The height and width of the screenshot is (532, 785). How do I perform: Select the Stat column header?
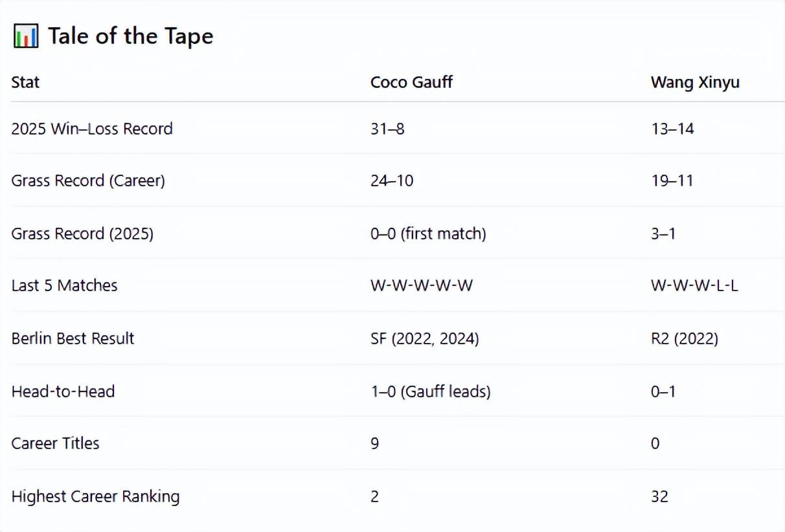point(25,83)
